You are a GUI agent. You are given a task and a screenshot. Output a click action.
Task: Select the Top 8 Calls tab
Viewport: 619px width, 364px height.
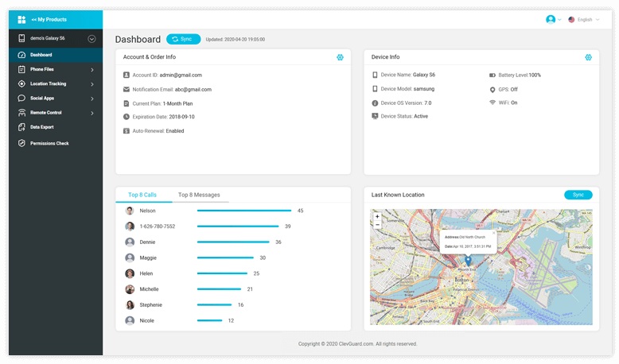[x=142, y=195]
